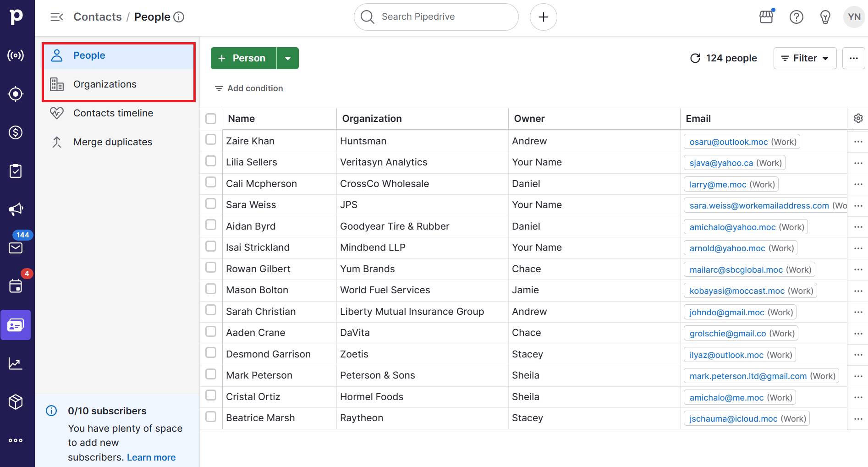Open the Sales Assistant lightbulb icon

[825, 17]
